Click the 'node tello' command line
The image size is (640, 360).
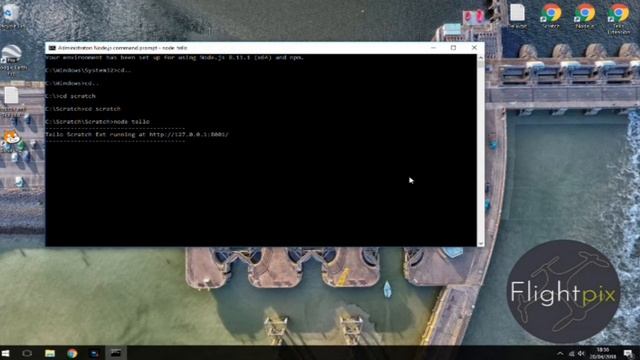(98, 122)
